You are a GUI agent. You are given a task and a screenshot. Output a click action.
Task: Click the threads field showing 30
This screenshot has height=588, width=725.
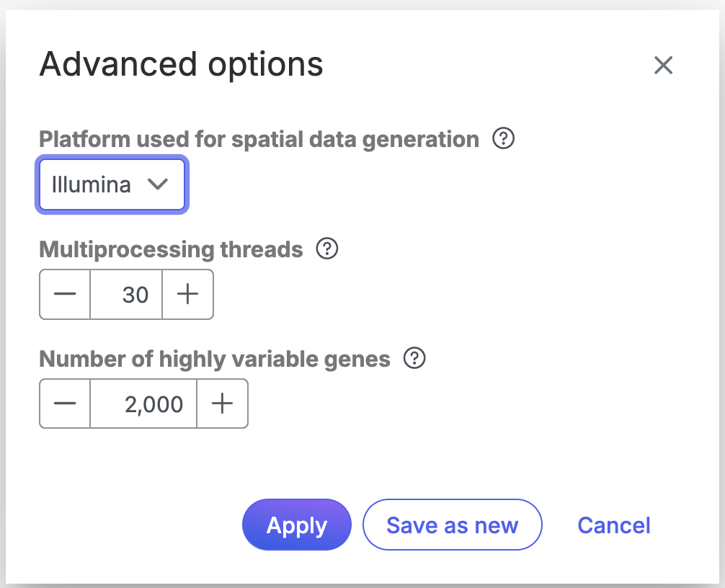[127, 294]
